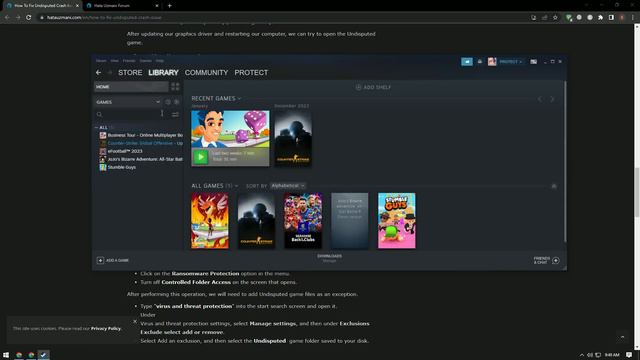Click ADD SHELF button
Viewport: 640px width, 360px height.
[x=373, y=87]
